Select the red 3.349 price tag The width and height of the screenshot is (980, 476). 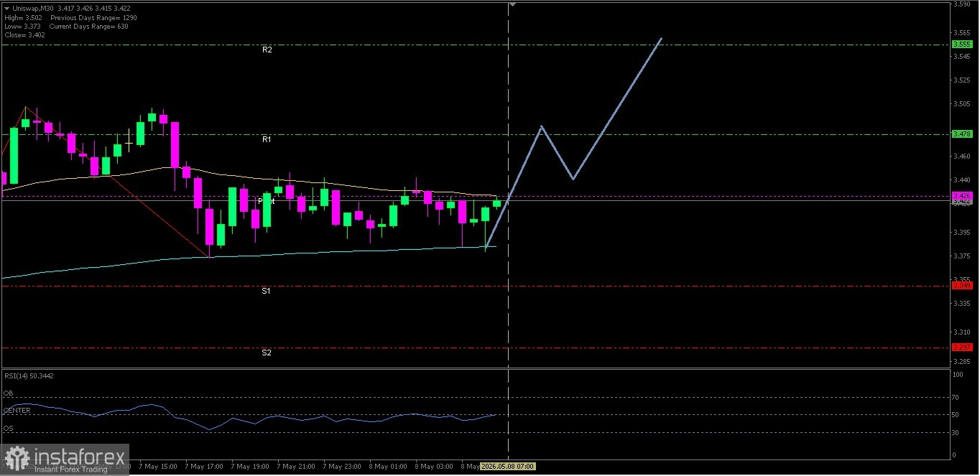point(962,285)
